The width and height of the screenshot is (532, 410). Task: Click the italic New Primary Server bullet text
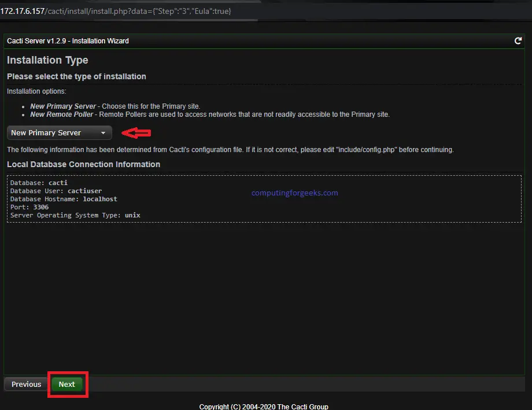[63, 106]
